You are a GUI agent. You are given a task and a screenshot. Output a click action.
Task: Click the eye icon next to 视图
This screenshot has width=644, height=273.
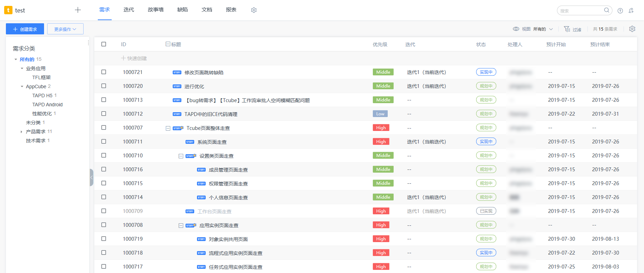pyautogui.click(x=516, y=29)
